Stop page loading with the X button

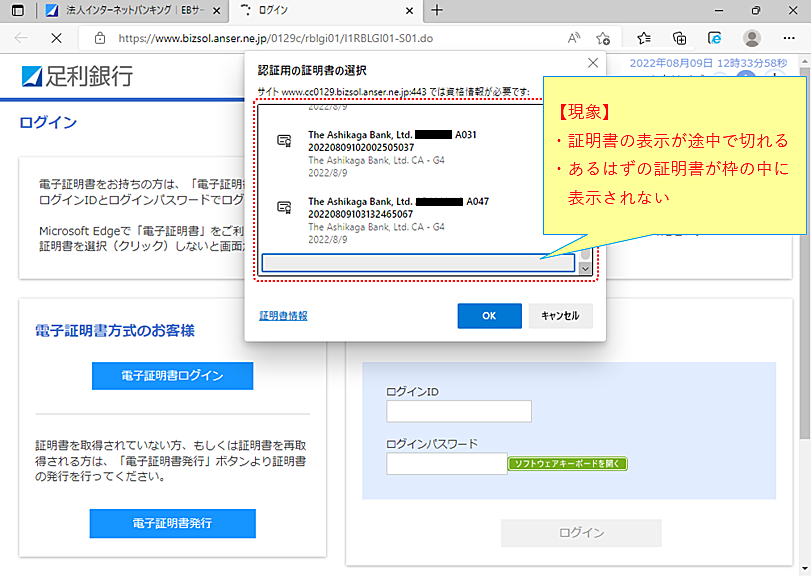[57, 38]
